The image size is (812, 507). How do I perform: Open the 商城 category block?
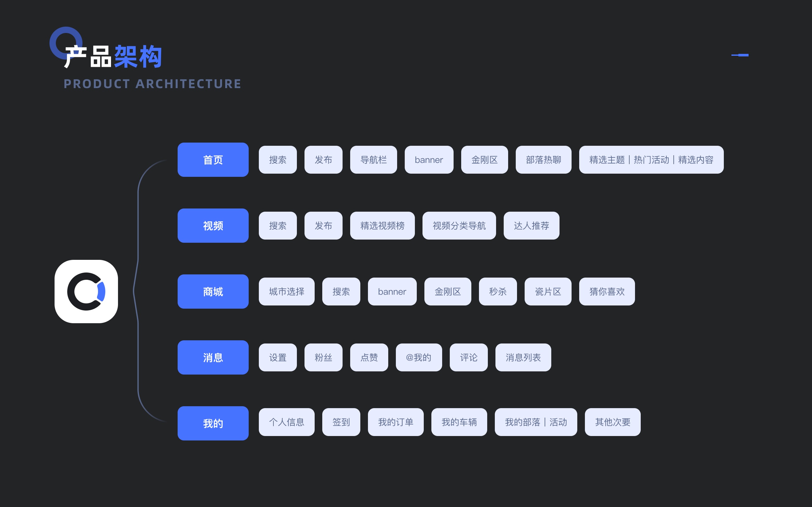(x=213, y=292)
